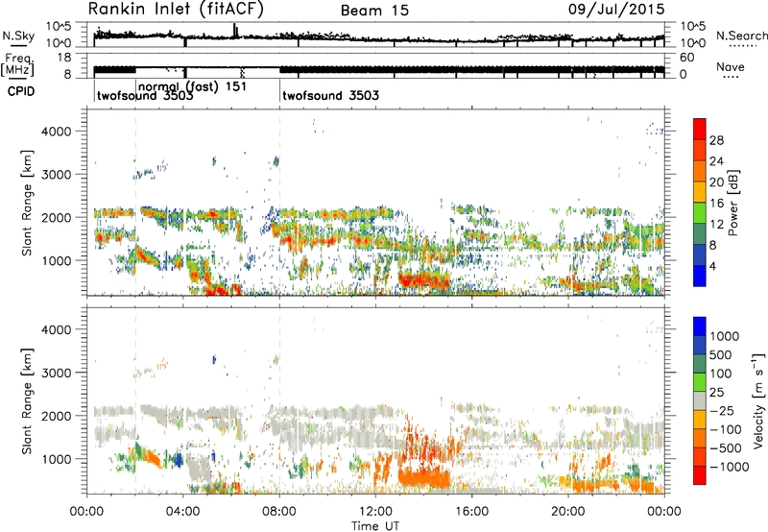Click the "60" tick on the Nave axis

coord(686,58)
